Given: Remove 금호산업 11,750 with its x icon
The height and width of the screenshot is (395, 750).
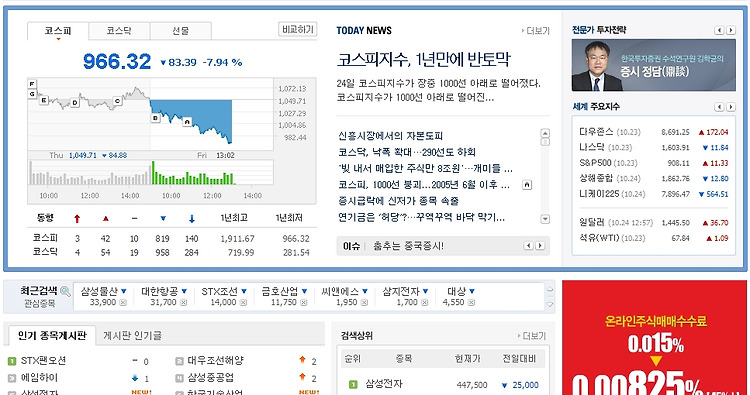Looking at the screenshot, I should (304, 303).
